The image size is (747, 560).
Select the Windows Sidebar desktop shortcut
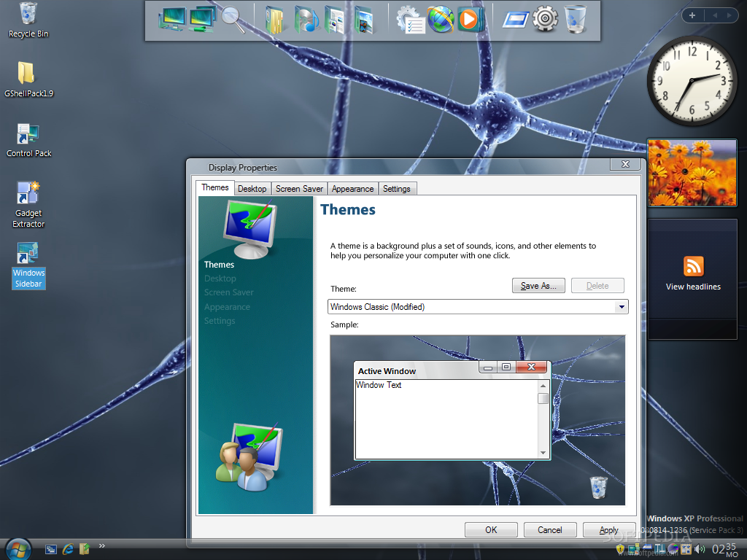[28, 265]
